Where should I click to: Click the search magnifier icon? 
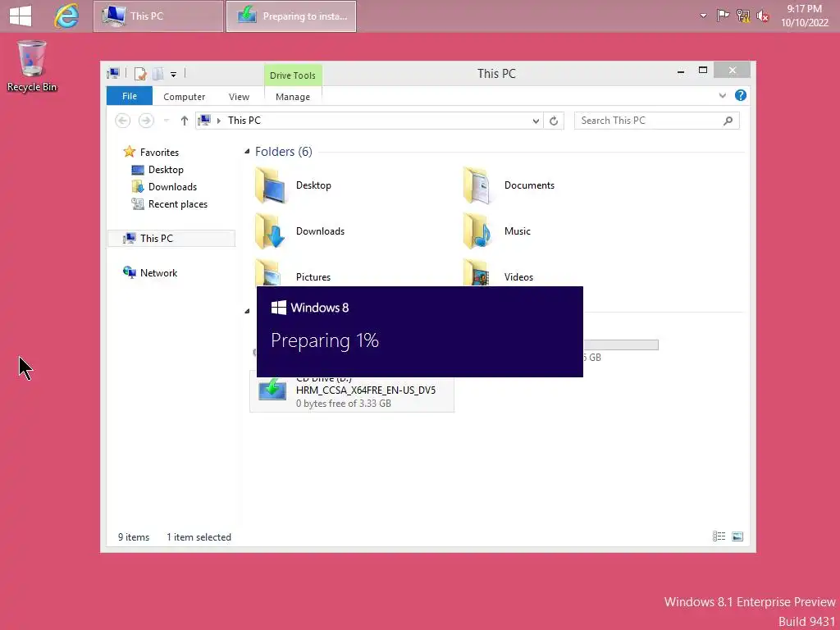pyautogui.click(x=728, y=121)
